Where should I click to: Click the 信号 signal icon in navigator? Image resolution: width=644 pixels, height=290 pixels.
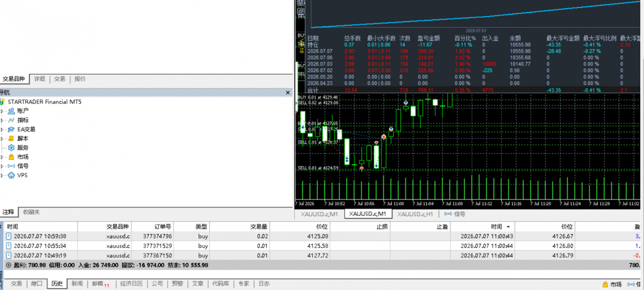[x=11, y=166]
